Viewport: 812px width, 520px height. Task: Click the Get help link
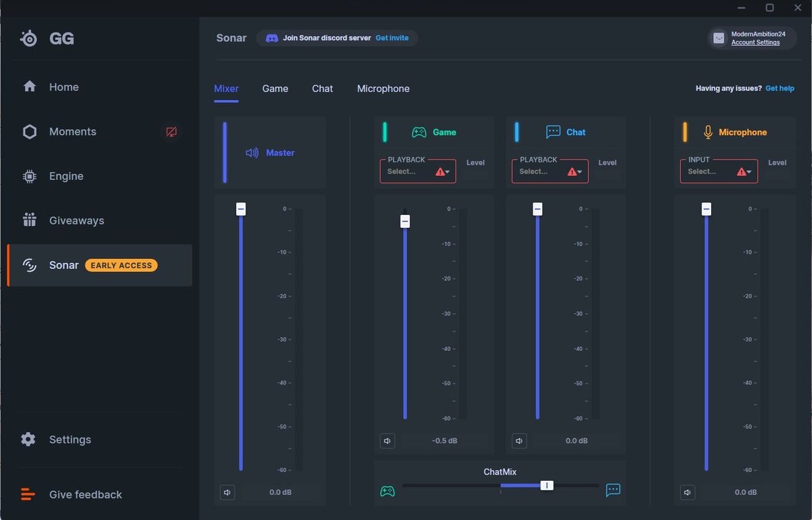click(x=780, y=89)
